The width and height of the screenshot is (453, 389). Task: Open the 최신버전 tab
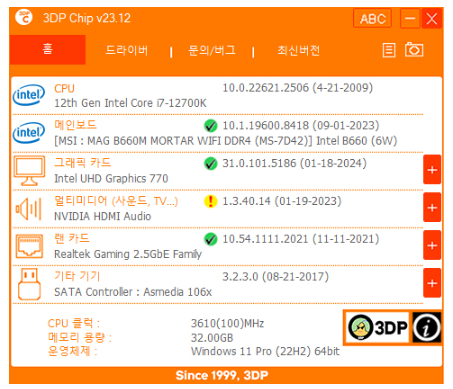pyautogui.click(x=299, y=50)
